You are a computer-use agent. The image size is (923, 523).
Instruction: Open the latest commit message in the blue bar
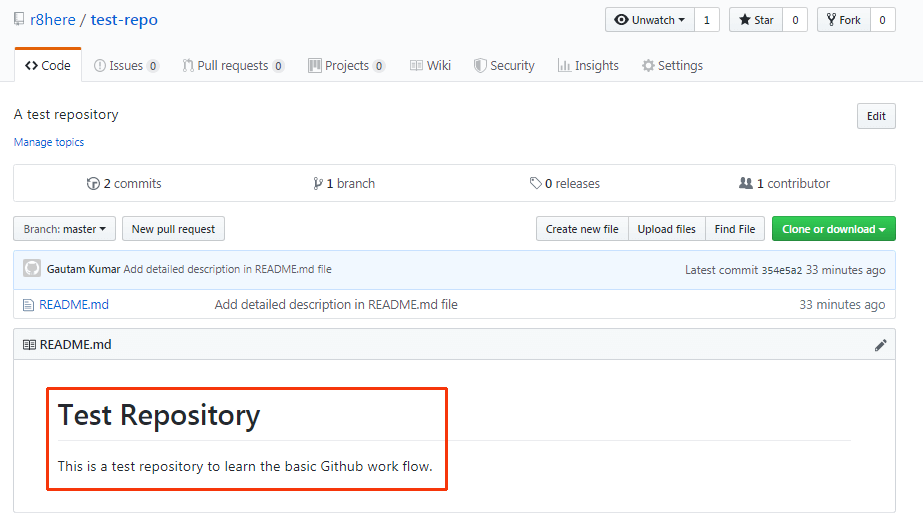228,269
